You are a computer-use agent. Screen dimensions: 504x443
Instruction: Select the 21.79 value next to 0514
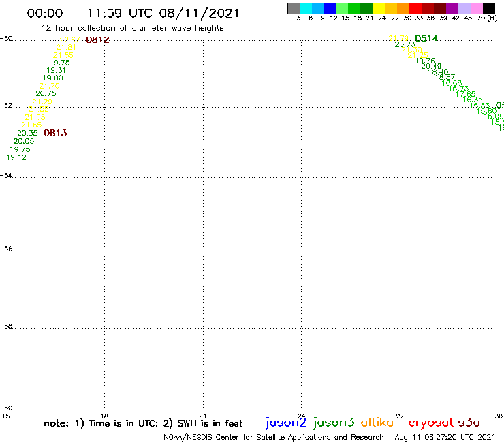pyautogui.click(x=398, y=39)
